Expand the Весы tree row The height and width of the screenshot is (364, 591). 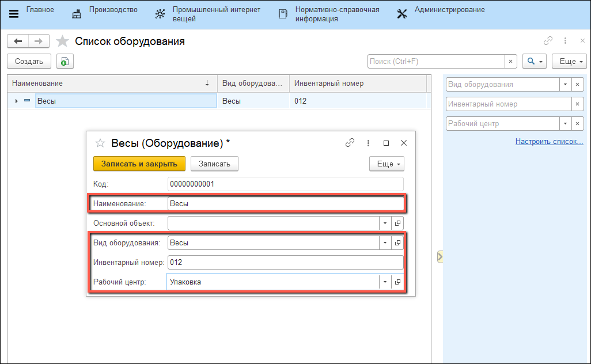click(16, 101)
